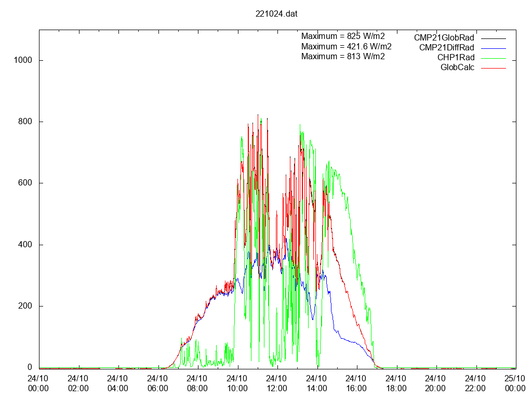Click the Maximum = 813 W/m2 annotation
Viewport: 532px width, 399px height.
point(343,56)
